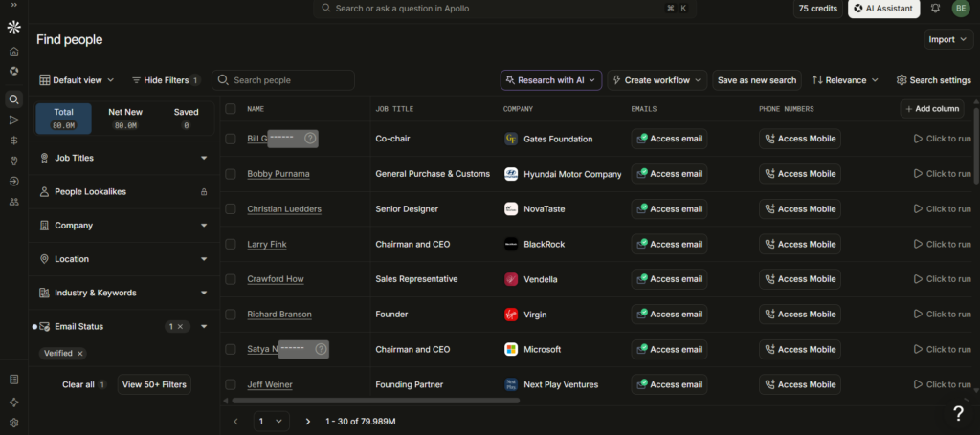Viewport: 980px width, 435px height.
Task: Toggle select-all checkbox in table header
Action: (231, 109)
